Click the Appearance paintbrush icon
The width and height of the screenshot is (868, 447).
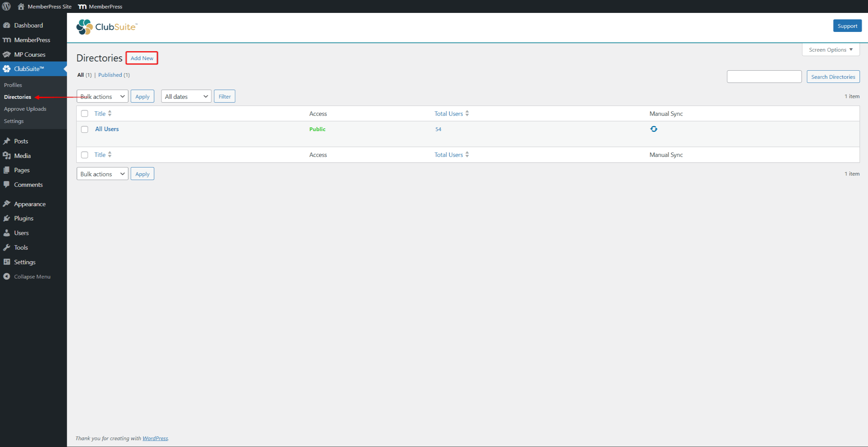tap(7, 203)
